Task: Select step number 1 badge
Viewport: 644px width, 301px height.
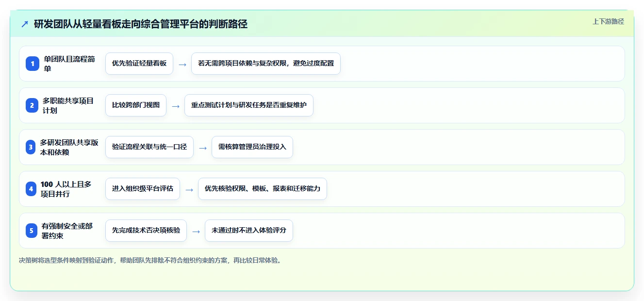Action: [x=33, y=64]
